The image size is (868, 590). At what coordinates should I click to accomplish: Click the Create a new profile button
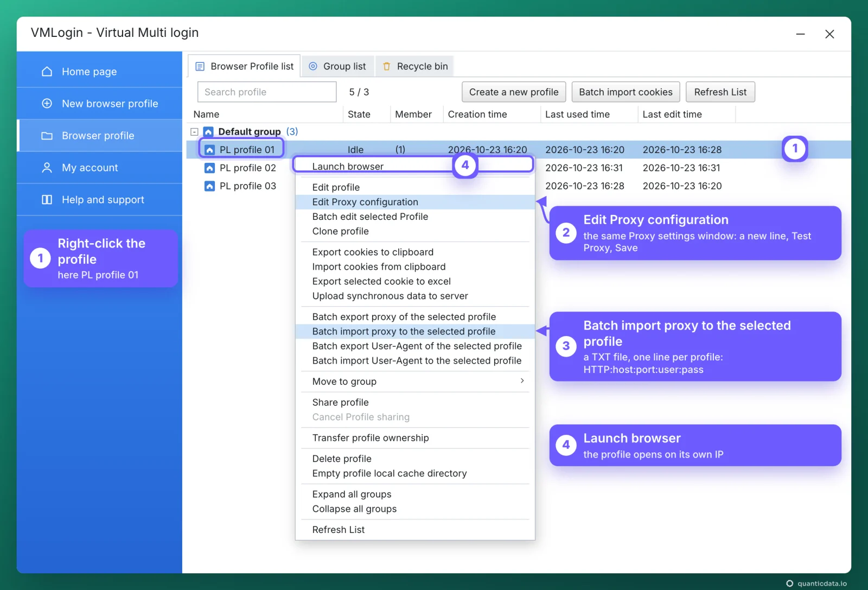pyautogui.click(x=514, y=92)
